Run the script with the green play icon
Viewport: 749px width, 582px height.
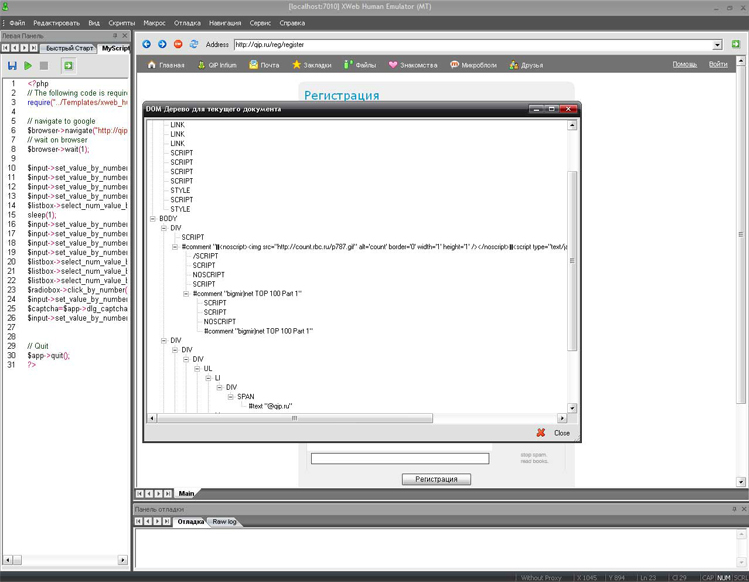[28, 66]
